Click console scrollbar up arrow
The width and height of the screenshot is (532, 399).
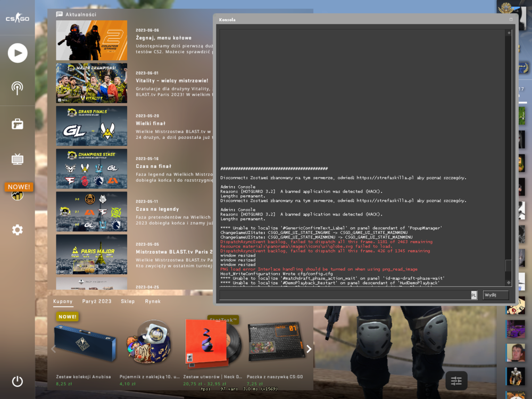click(x=509, y=33)
